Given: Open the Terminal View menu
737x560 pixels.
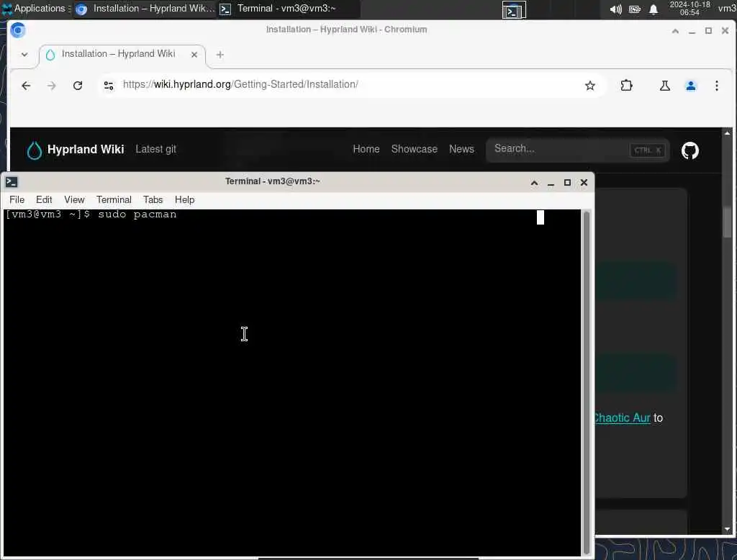Looking at the screenshot, I should click(74, 200).
